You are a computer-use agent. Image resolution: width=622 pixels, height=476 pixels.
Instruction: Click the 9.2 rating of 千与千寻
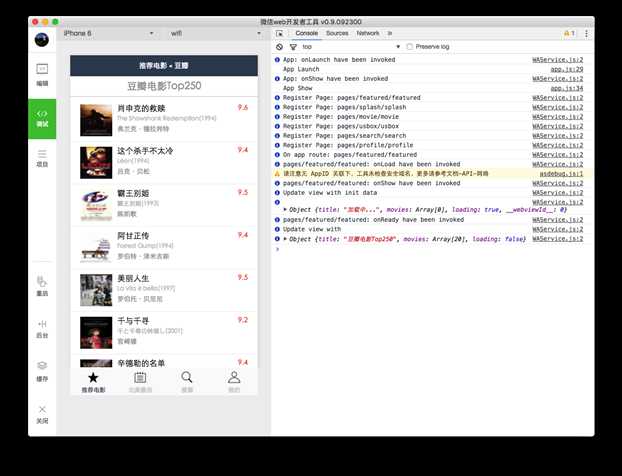coord(243,320)
